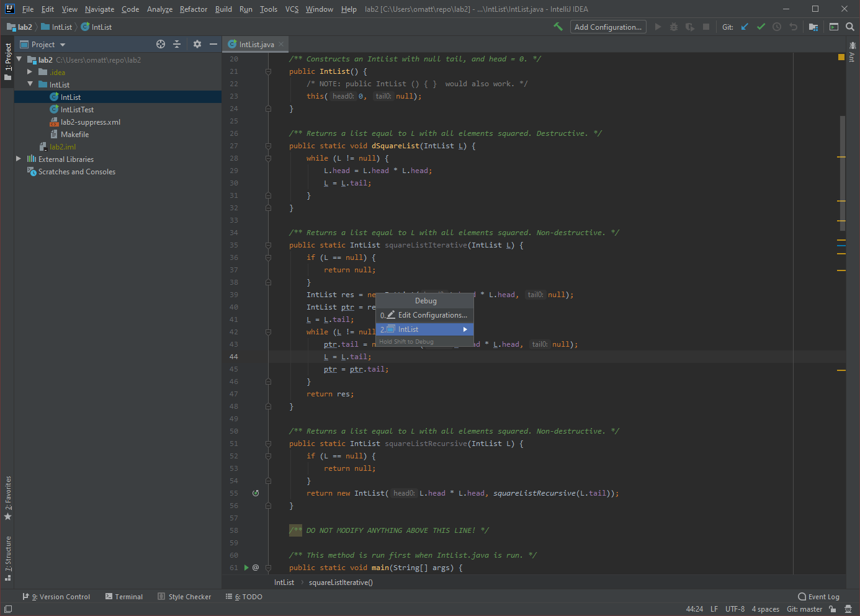Toggle the 6: TODO tool window
Image resolution: width=860 pixels, height=616 pixels.
click(243, 596)
